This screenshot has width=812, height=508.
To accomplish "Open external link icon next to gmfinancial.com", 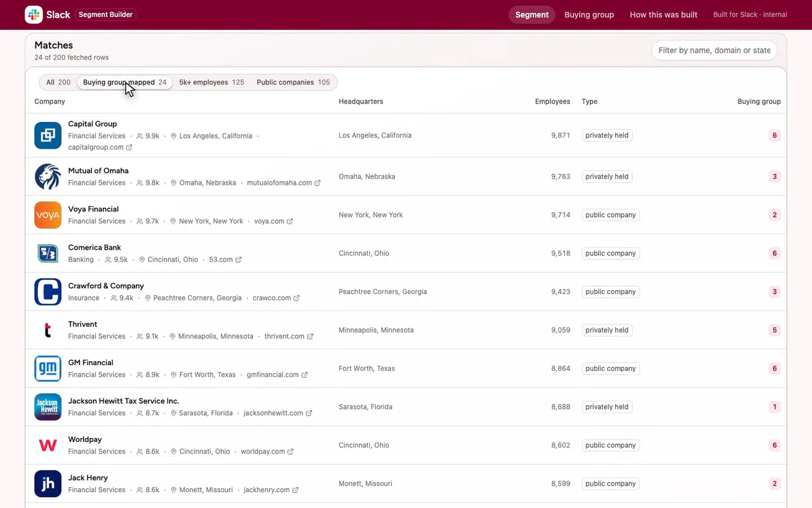I will tap(304, 375).
